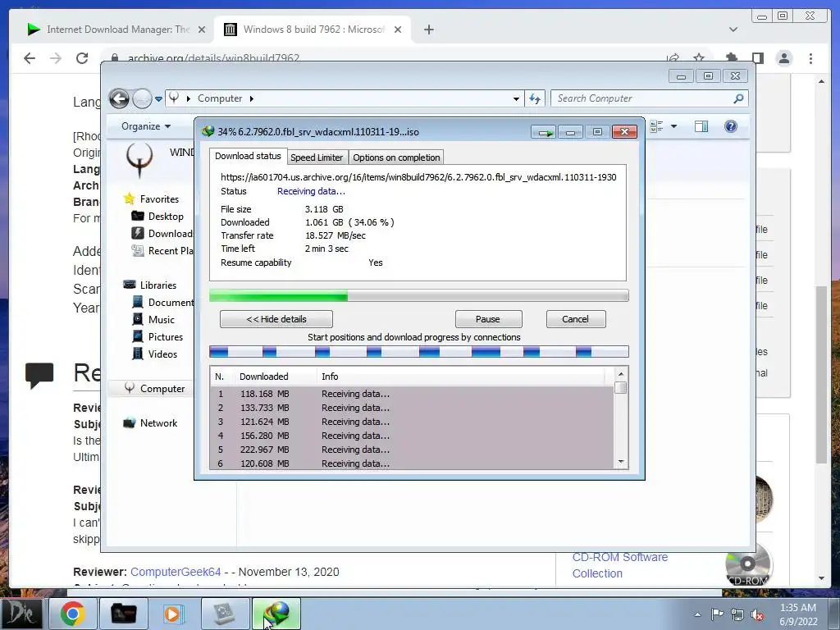Open the clock showing 1:35 AM
The width and height of the screenshot is (840, 630).
[x=798, y=614]
